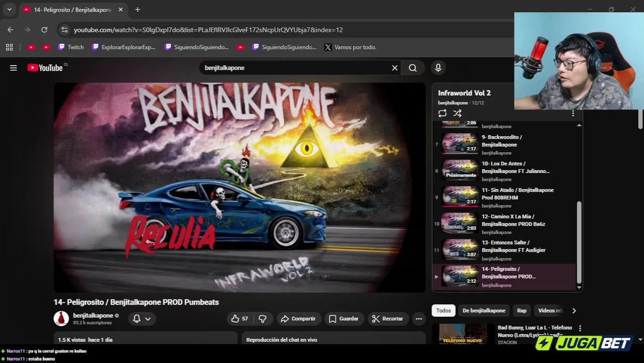
Task: Open the YouTube hamburger guide menu
Action: 14,68
